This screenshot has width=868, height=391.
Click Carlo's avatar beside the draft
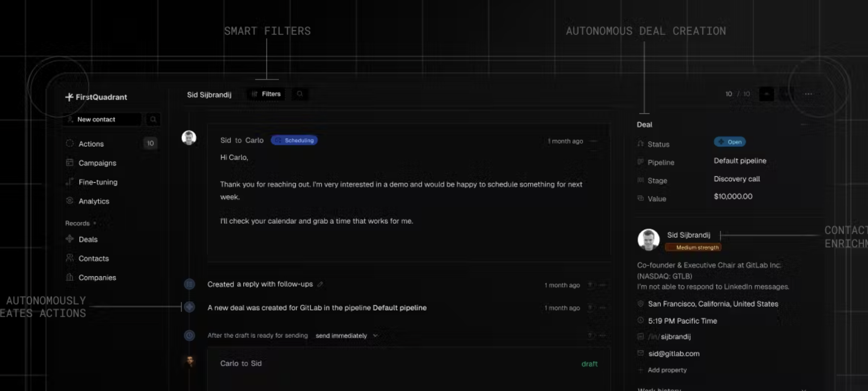190,361
